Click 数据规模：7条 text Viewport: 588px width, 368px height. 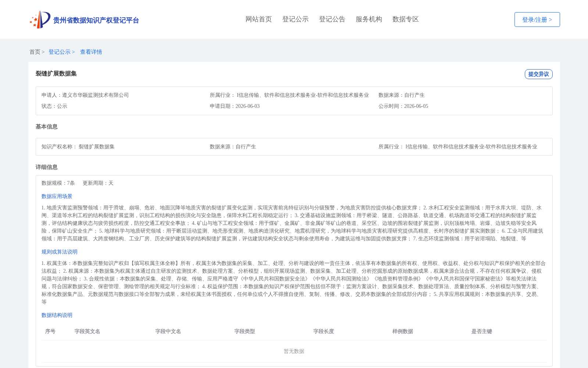tap(58, 183)
